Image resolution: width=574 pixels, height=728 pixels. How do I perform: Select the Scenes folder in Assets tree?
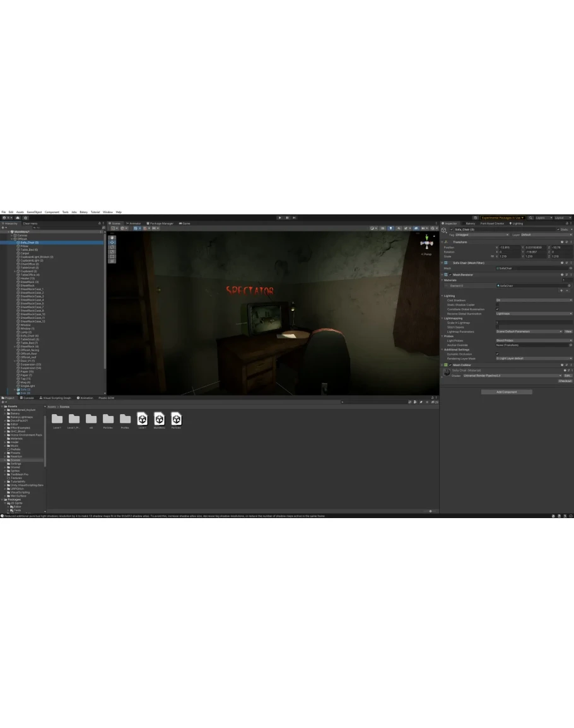pos(15,460)
